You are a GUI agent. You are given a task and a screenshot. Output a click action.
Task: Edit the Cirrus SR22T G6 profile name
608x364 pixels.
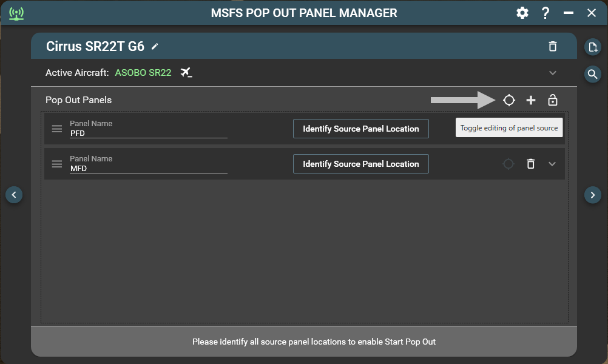click(155, 46)
